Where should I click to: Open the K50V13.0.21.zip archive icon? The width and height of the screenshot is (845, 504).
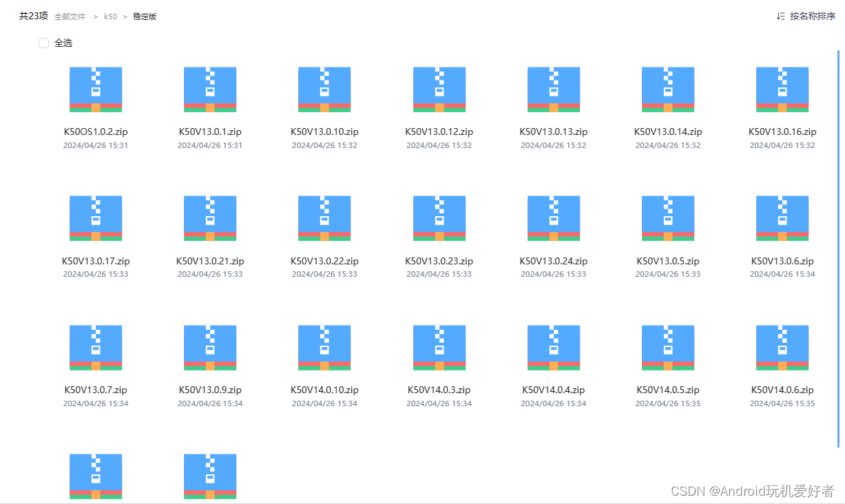(x=210, y=218)
